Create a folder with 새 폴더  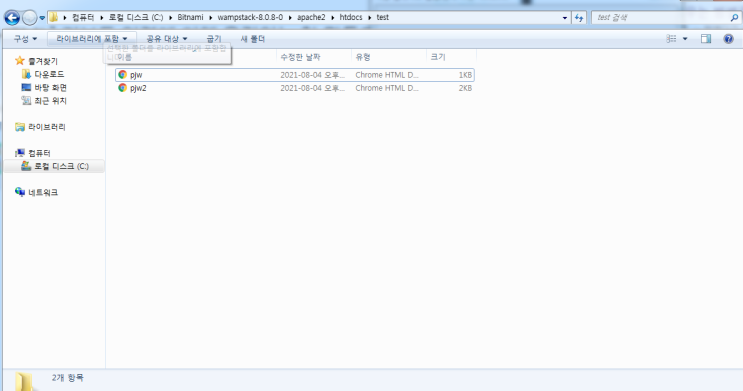tap(253, 39)
